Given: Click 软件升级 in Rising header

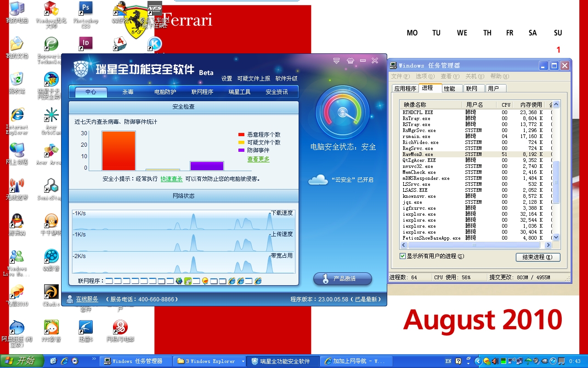Looking at the screenshot, I should pyautogui.click(x=286, y=79).
